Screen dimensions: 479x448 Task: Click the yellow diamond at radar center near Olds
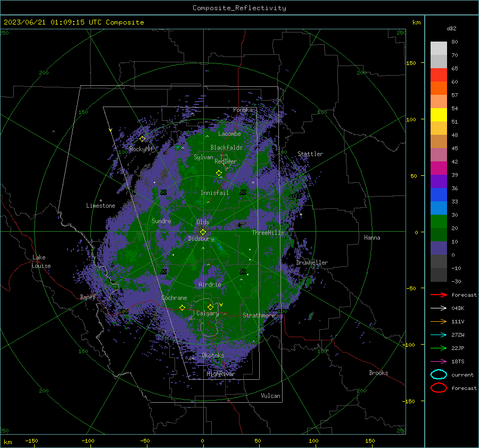pos(203,232)
